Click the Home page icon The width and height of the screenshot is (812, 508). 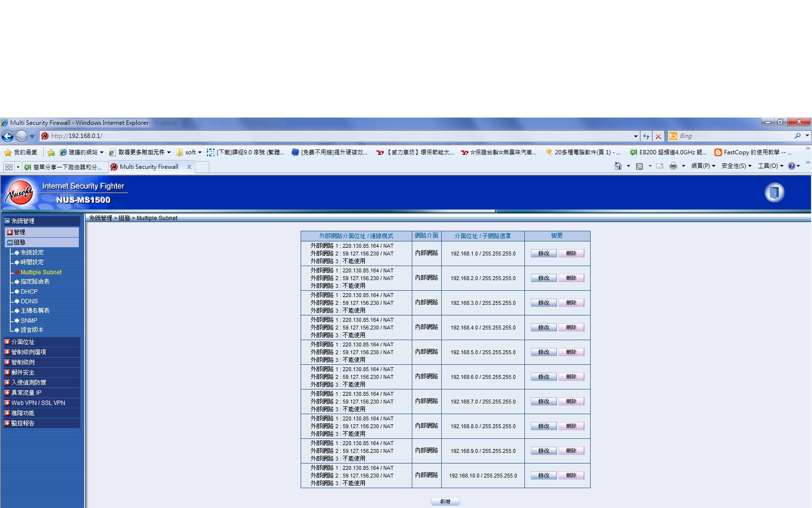618,166
